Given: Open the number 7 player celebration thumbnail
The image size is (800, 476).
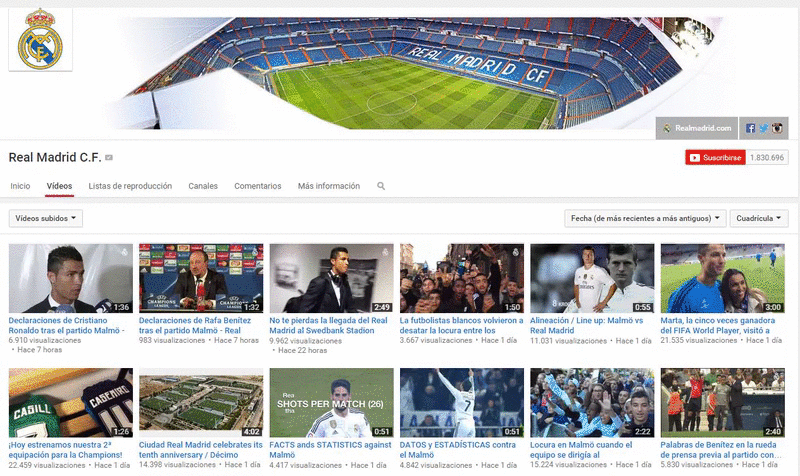Looking at the screenshot, I should coord(462,403).
